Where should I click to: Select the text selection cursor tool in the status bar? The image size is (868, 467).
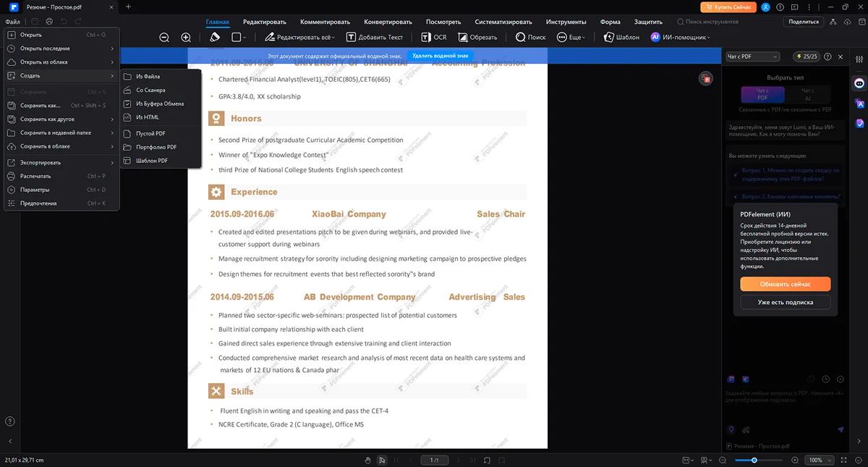(x=381, y=460)
